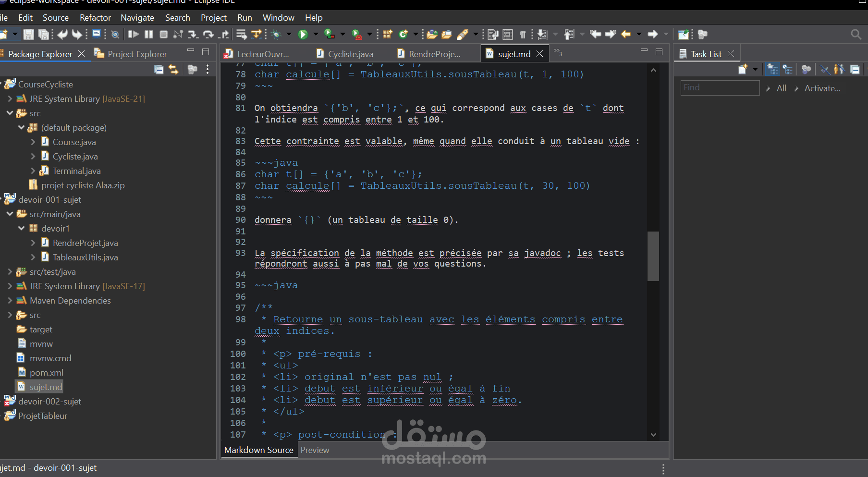This screenshot has height=477, width=868.
Task: Click the green Run button
Action: pyautogui.click(x=303, y=35)
